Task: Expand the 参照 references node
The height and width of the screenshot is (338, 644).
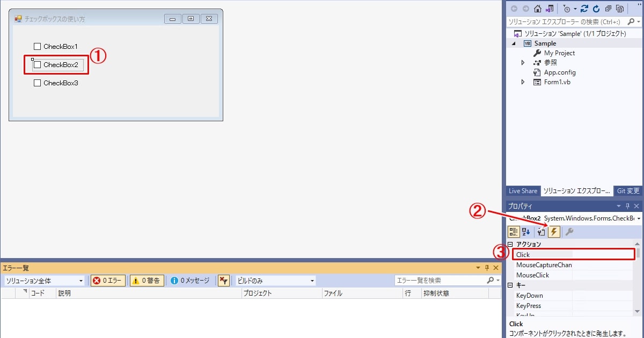Action: (x=523, y=63)
